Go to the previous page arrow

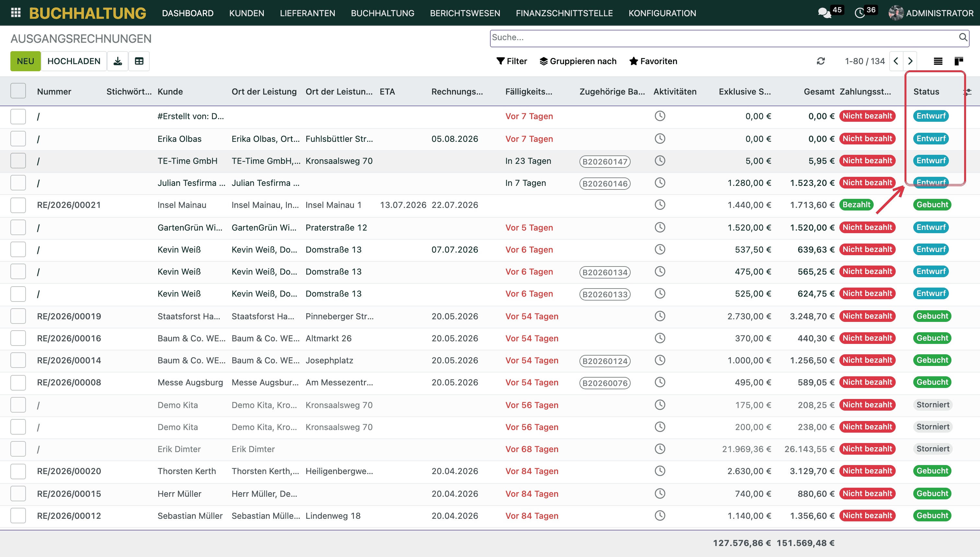coord(896,61)
